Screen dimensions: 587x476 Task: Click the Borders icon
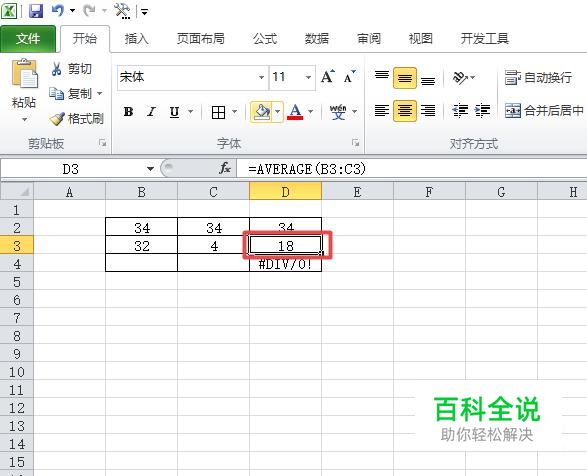coord(218,112)
